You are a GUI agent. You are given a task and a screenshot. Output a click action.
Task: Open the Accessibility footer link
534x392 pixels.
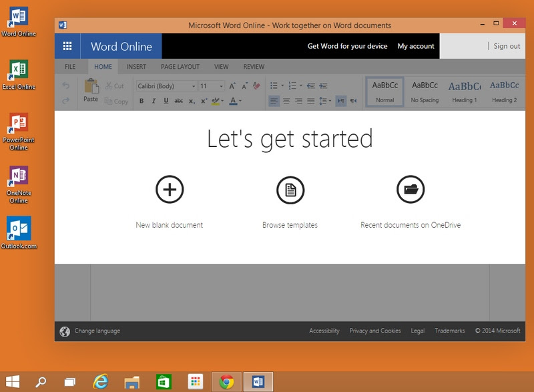(x=324, y=331)
